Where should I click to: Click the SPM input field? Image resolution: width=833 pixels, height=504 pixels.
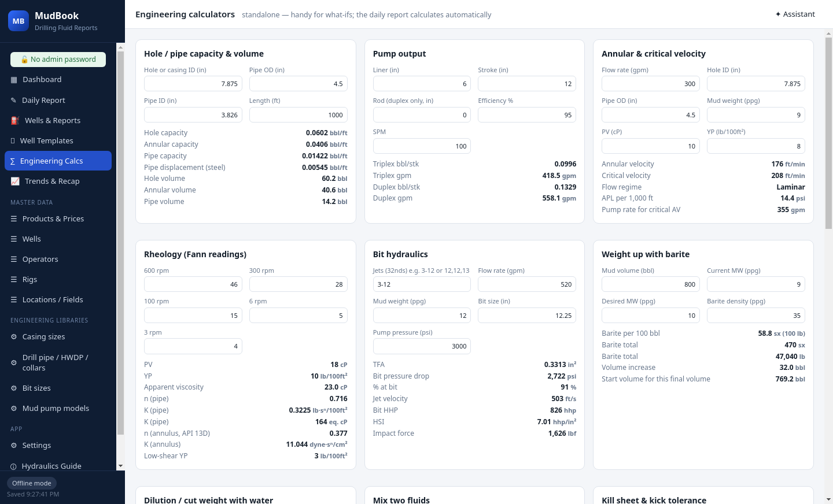pos(422,146)
